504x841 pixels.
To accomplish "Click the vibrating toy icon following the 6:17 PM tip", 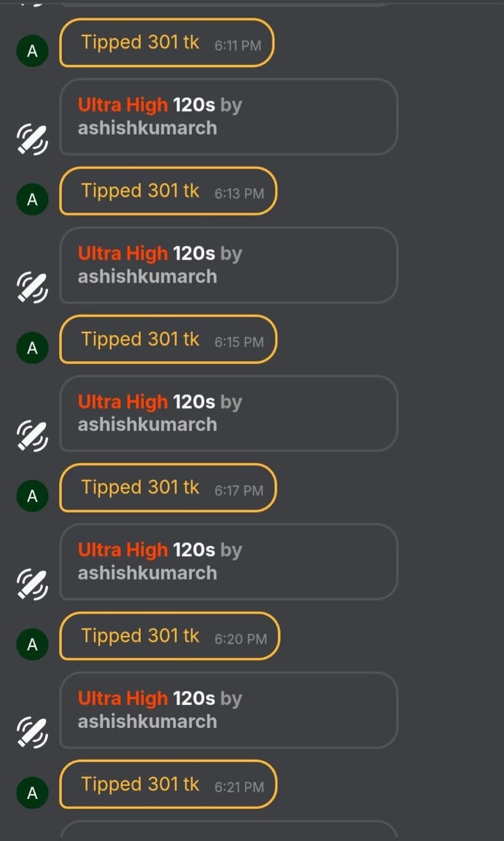I will click(x=32, y=583).
